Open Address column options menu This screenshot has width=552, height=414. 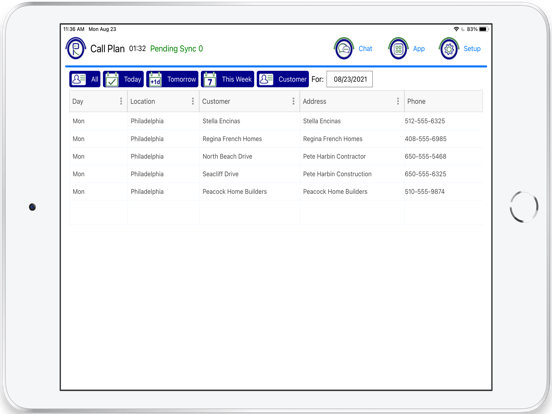[x=398, y=101]
